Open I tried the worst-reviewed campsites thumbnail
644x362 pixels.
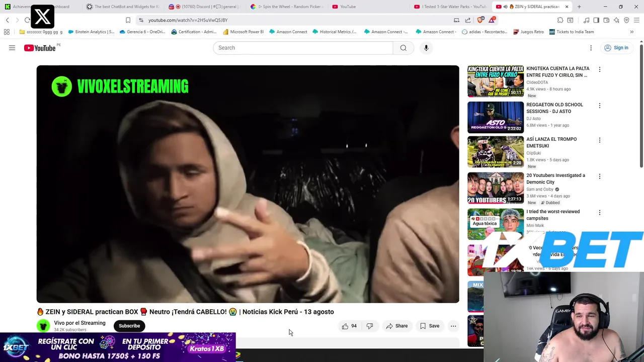pos(496,224)
